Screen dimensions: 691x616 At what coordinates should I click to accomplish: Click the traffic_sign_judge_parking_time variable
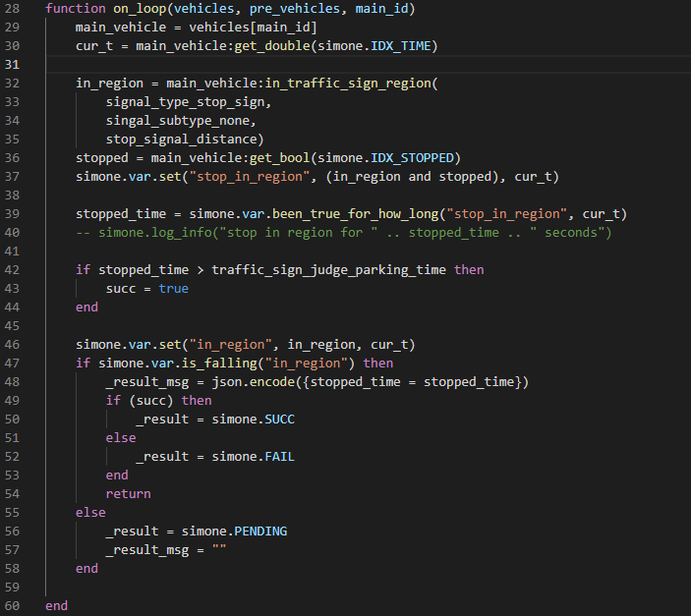pos(329,270)
